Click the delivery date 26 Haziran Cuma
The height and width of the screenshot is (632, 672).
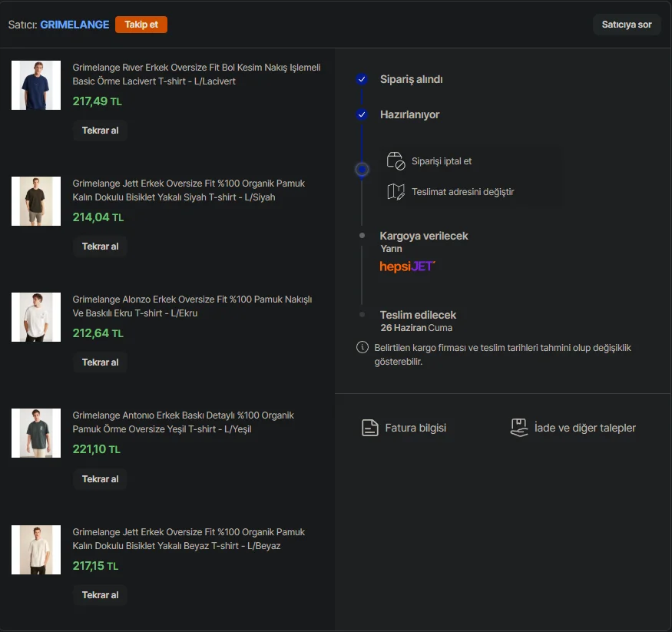pyautogui.click(x=416, y=328)
